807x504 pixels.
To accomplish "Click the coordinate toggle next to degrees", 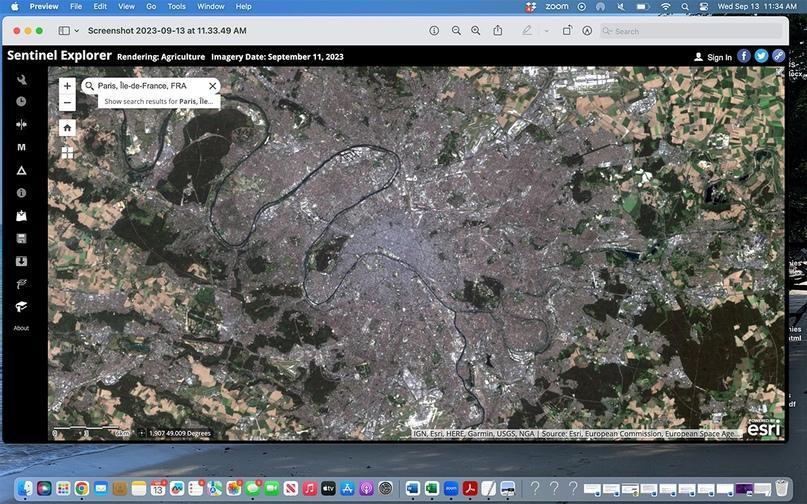I will coord(142,433).
